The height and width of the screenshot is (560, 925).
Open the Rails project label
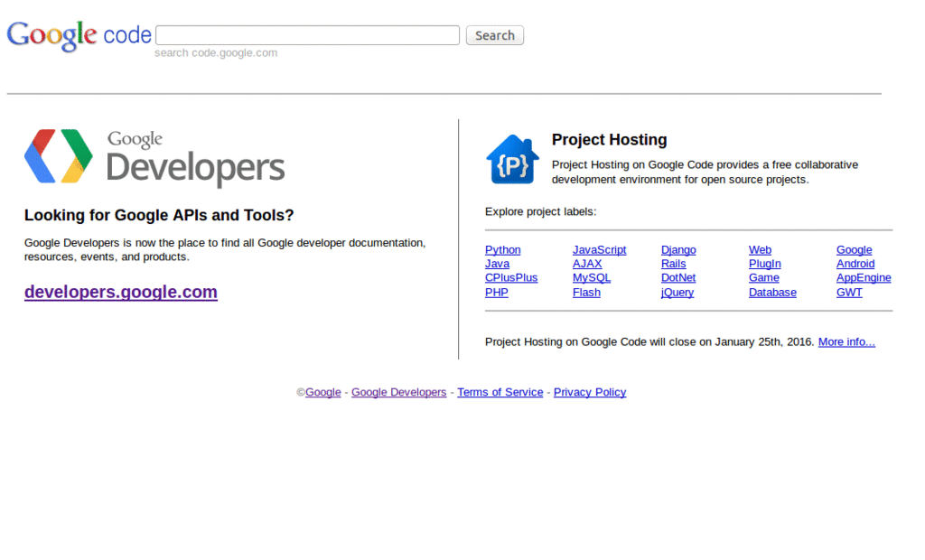point(673,264)
